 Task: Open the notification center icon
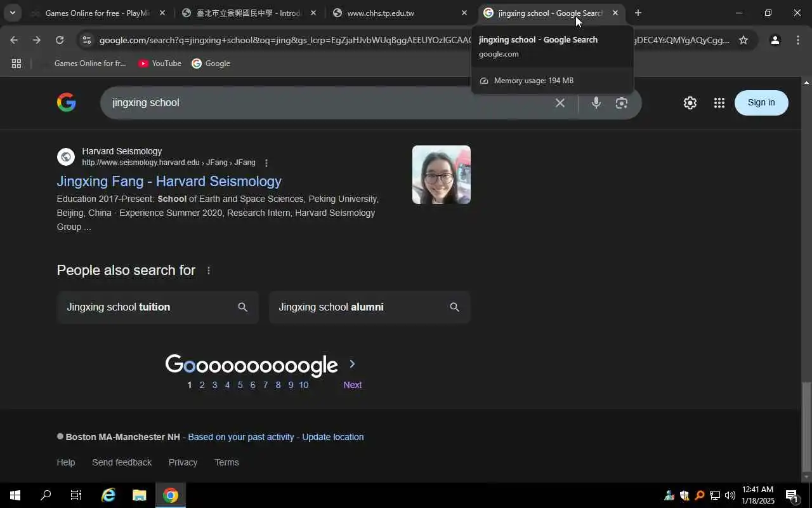tap(792, 495)
